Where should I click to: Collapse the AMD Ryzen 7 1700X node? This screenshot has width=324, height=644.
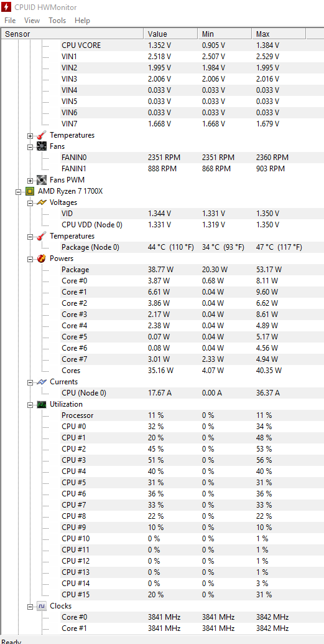tap(19, 191)
